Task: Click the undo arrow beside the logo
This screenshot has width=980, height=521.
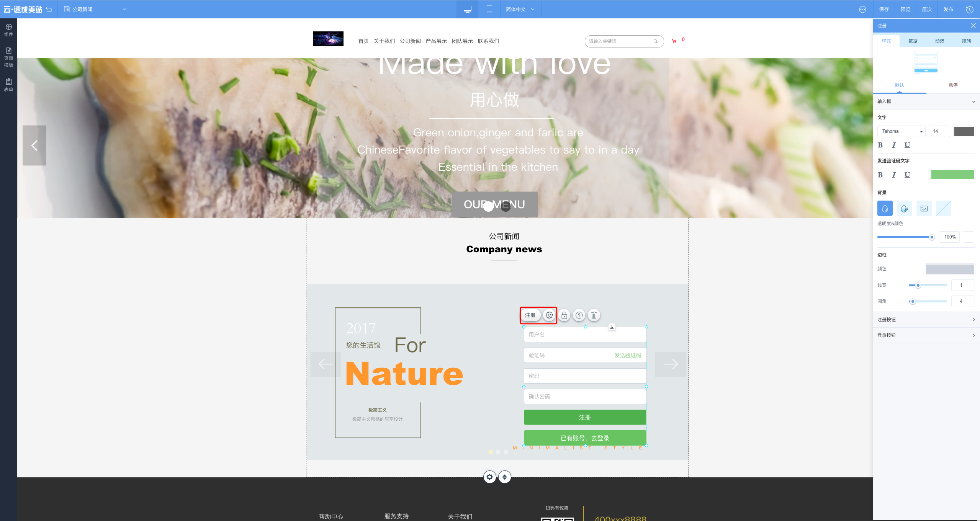Action: (49, 9)
